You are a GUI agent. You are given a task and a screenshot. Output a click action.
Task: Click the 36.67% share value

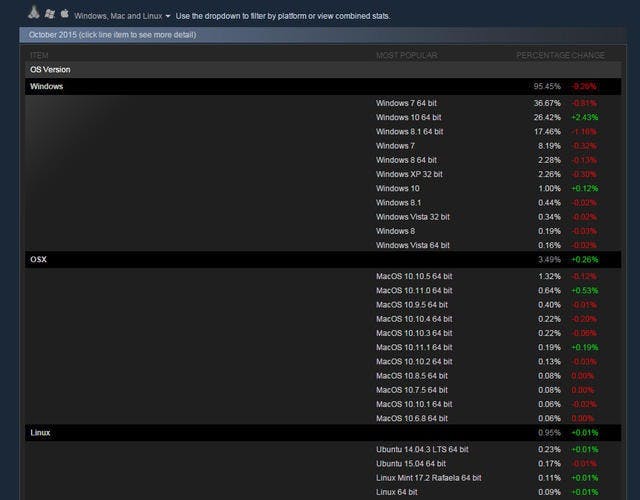point(547,103)
